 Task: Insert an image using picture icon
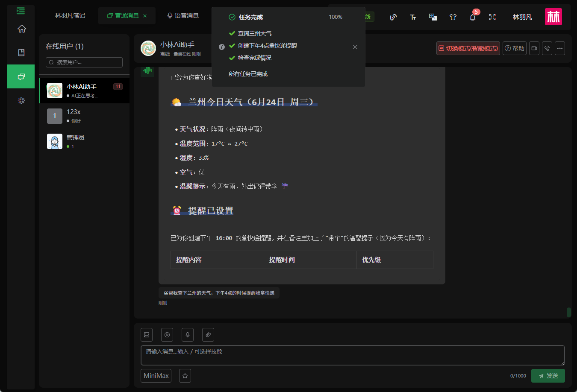click(147, 335)
